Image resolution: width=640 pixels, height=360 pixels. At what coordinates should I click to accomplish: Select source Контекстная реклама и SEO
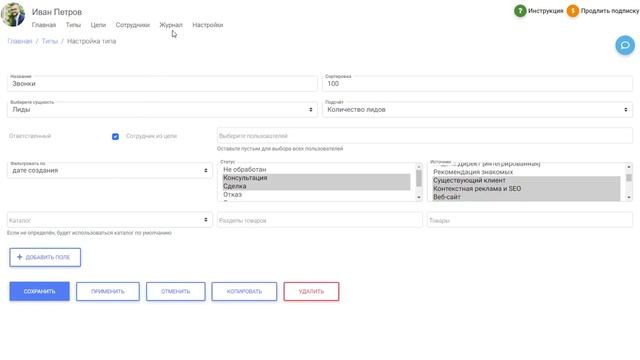[526, 189]
